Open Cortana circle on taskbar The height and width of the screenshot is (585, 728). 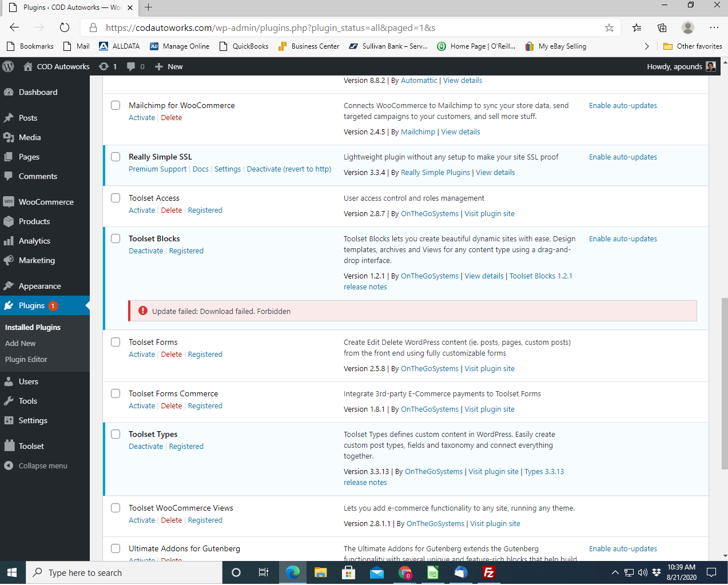[236, 572]
